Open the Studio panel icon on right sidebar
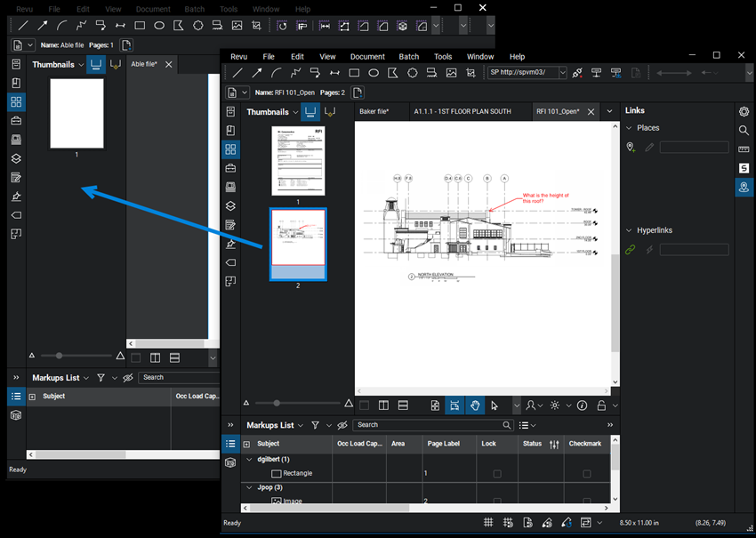The height and width of the screenshot is (538, 756). pyautogui.click(x=744, y=168)
